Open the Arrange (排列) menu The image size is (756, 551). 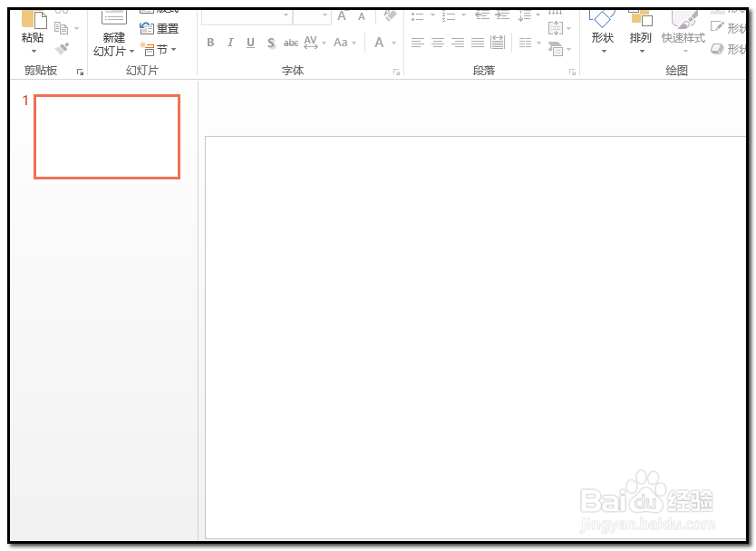641,32
